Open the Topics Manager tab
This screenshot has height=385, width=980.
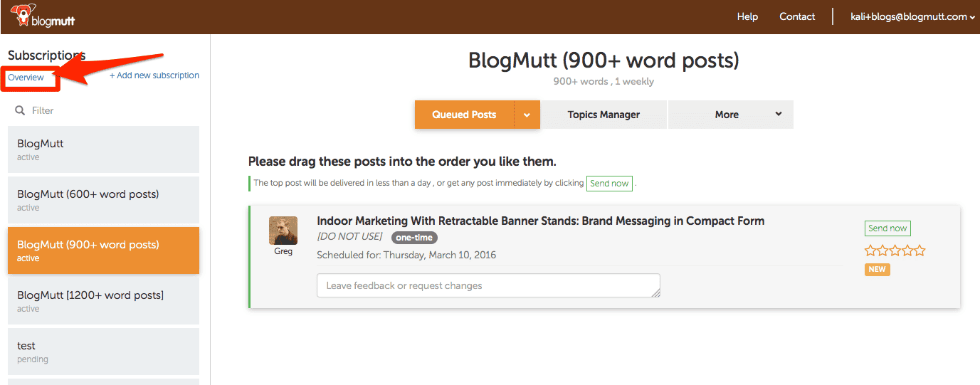click(x=604, y=115)
